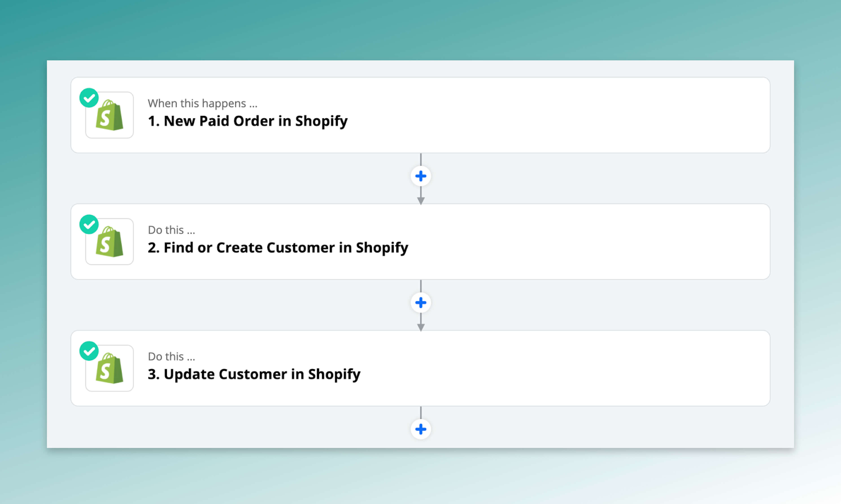
Task: Click green checkmark badge on step 2
Action: click(89, 224)
